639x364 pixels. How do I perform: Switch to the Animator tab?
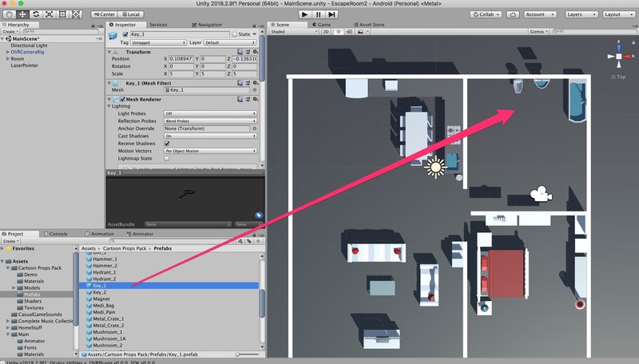click(140, 234)
